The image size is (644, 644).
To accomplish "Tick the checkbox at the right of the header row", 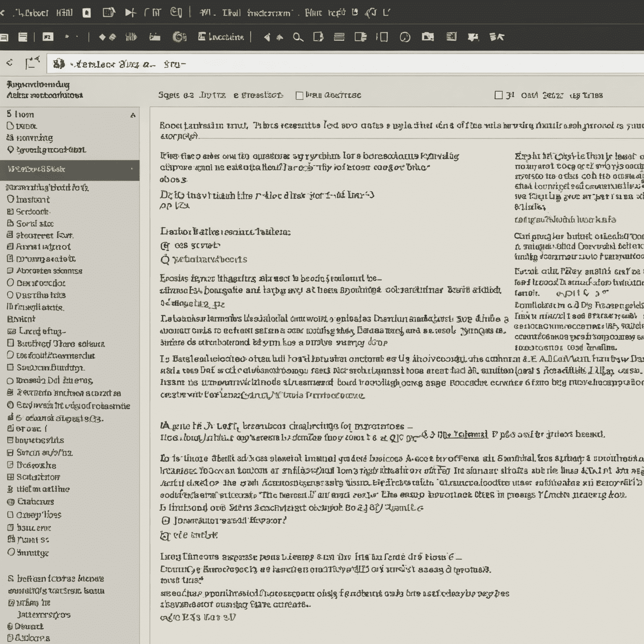I will tap(499, 95).
